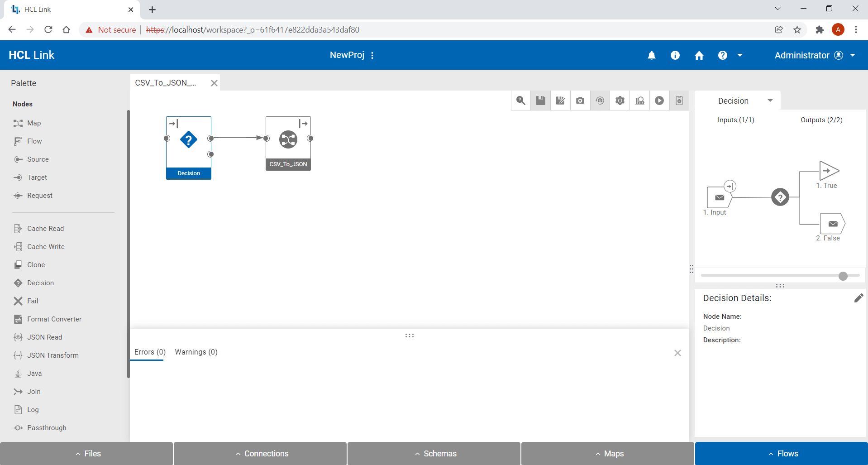Open the Connections panel
This screenshot has height=465, width=868.
pos(260,453)
